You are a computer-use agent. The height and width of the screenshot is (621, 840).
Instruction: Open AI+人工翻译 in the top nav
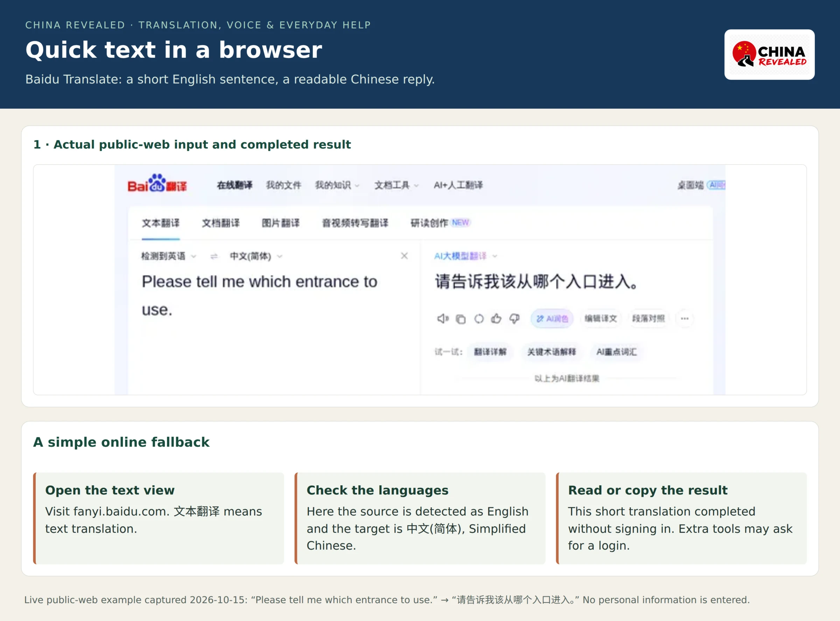coord(458,185)
